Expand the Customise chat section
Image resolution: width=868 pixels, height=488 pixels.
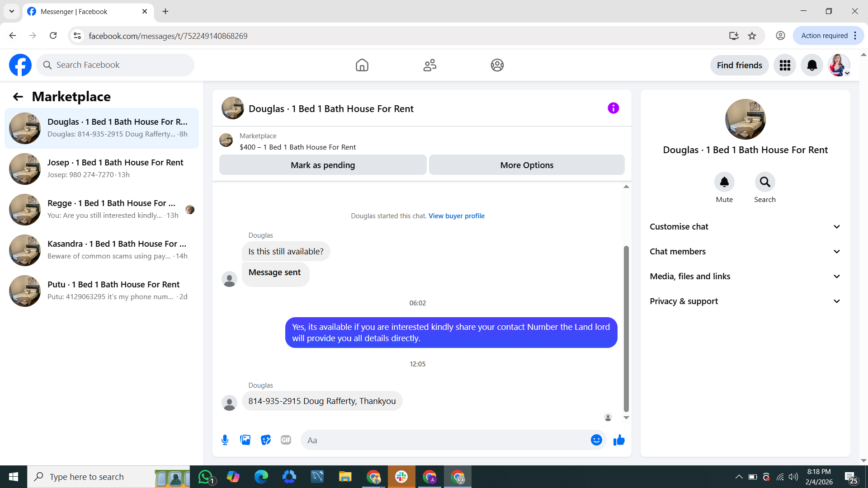(745, 227)
